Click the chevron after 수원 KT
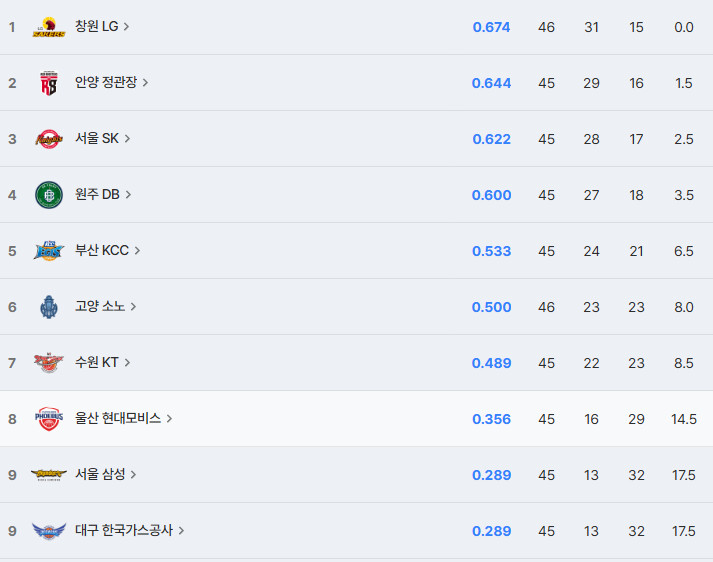This screenshot has width=713, height=562. (x=127, y=363)
